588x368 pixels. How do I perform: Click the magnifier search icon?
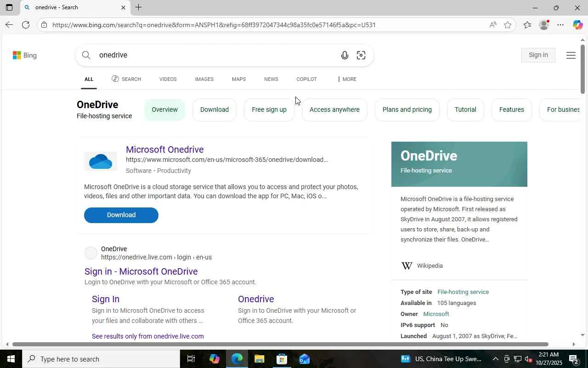tap(86, 55)
